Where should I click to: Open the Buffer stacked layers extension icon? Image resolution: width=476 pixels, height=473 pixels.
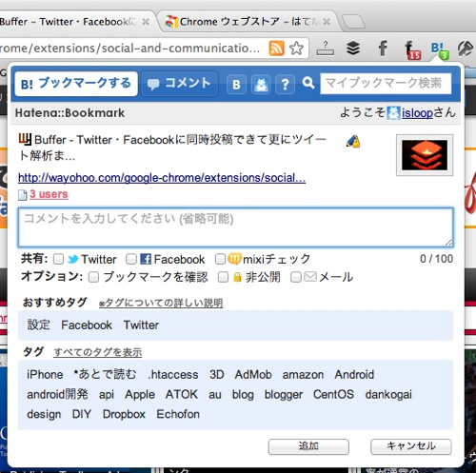coord(352,49)
